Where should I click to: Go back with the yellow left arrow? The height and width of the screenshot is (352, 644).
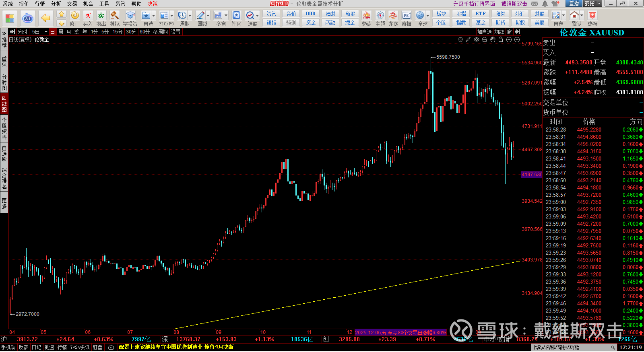click(x=45, y=19)
